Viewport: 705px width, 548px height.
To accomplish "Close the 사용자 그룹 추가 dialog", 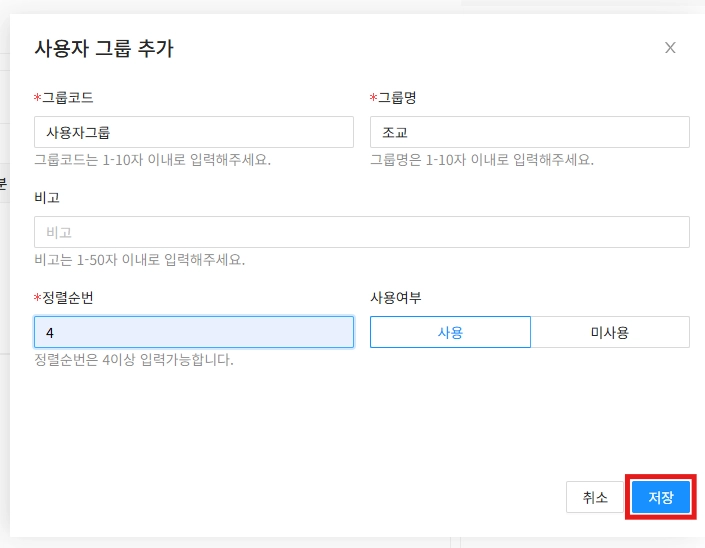I will (x=670, y=48).
